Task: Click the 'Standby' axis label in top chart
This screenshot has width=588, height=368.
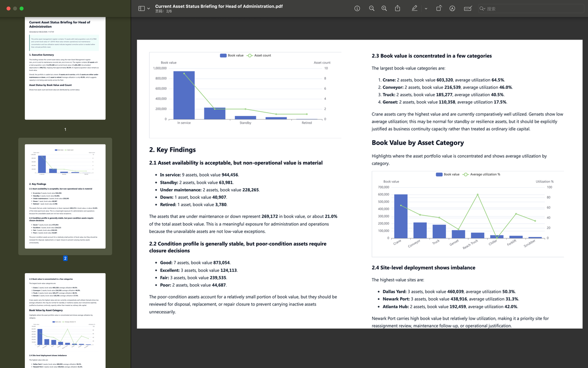Action: 245,123
